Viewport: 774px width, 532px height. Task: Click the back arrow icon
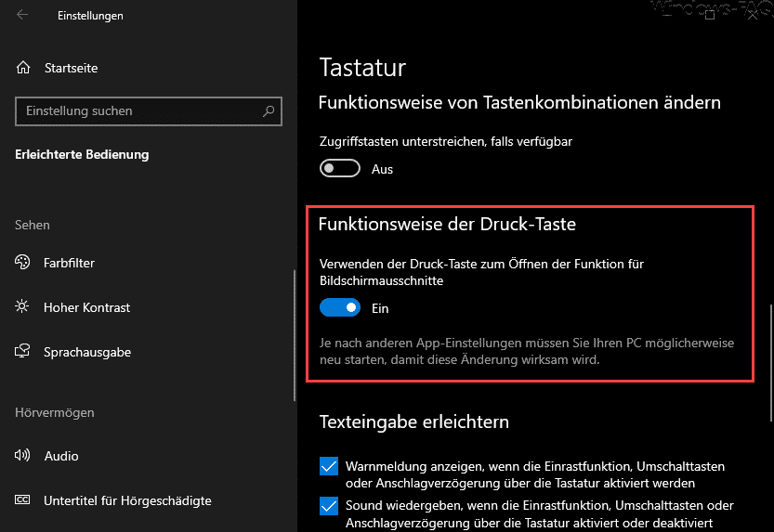pos(22,15)
